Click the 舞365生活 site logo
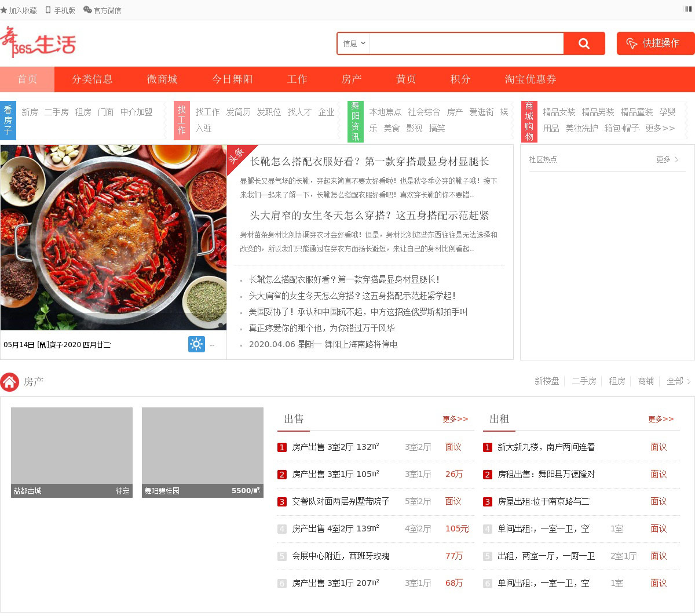 click(x=38, y=42)
